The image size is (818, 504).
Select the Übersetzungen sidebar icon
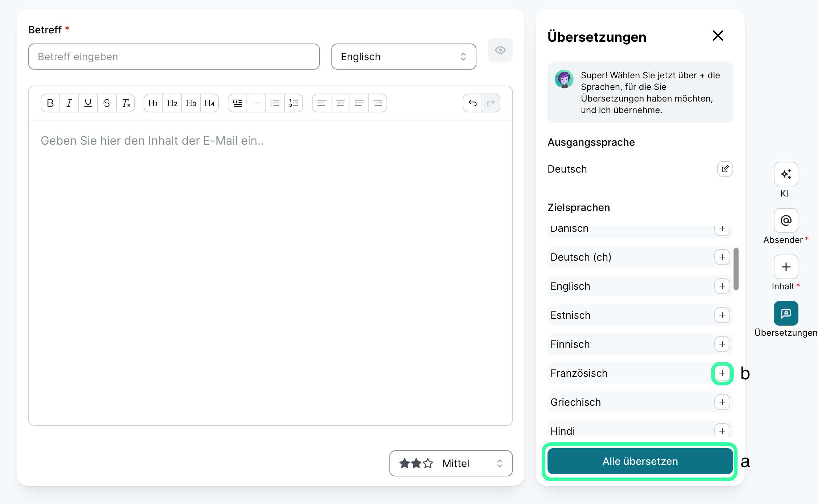pyautogui.click(x=786, y=313)
